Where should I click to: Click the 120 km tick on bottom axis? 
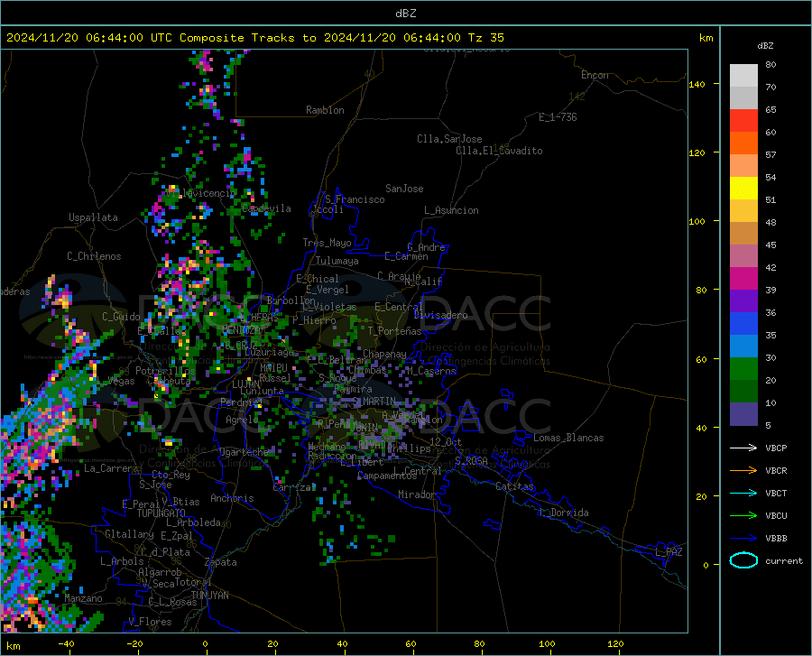coord(615,643)
